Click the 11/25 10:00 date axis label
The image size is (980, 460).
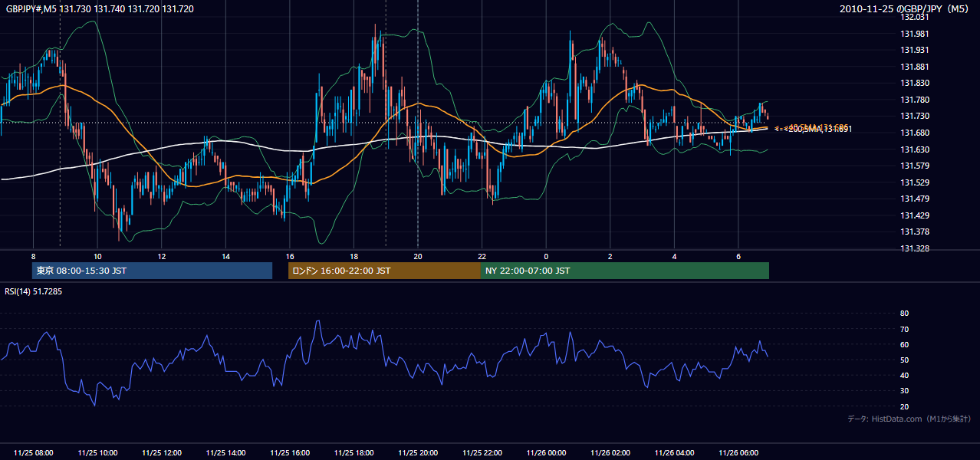(x=97, y=452)
